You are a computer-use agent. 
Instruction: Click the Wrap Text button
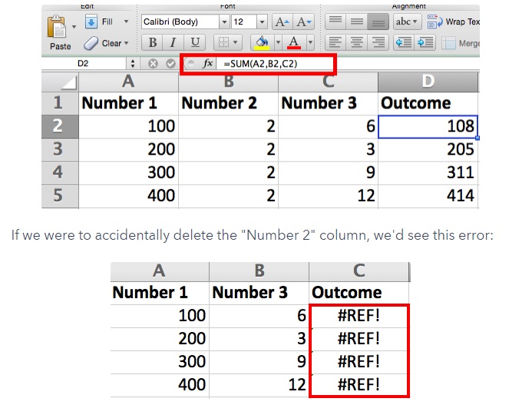(x=453, y=22)
